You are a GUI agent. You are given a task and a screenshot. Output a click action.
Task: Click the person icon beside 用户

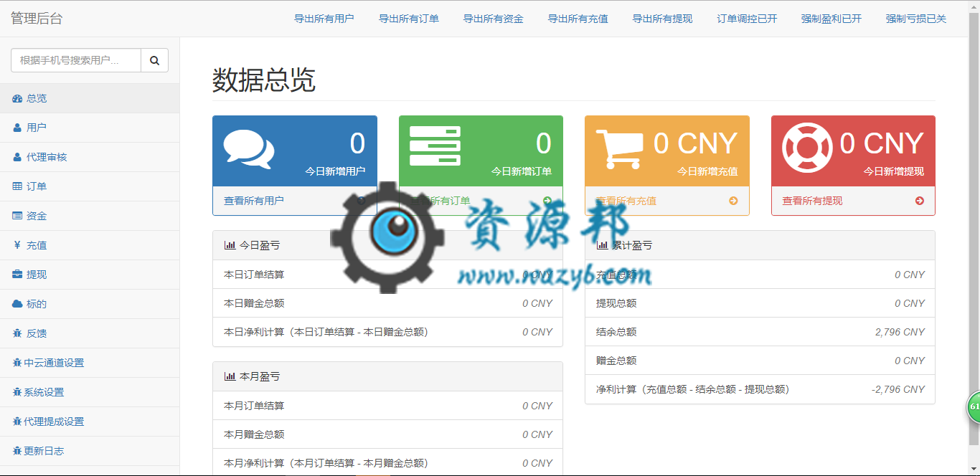click(x=17, y=128)
